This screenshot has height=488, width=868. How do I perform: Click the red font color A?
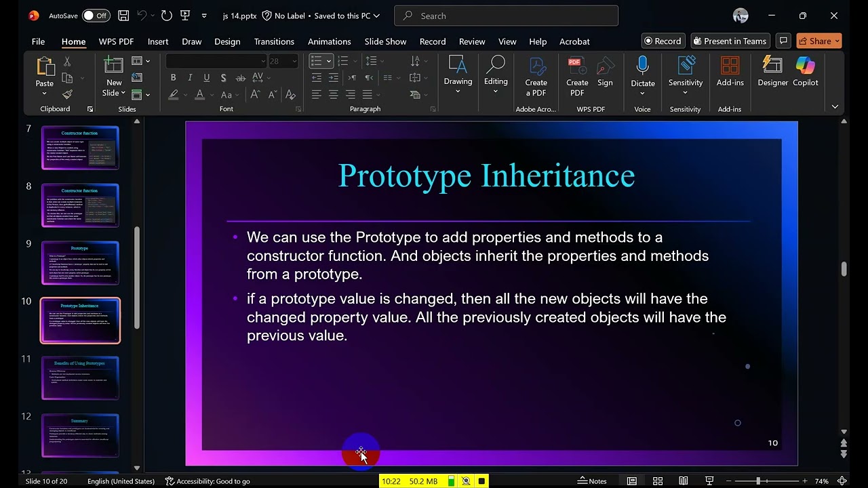coord(199,95)
